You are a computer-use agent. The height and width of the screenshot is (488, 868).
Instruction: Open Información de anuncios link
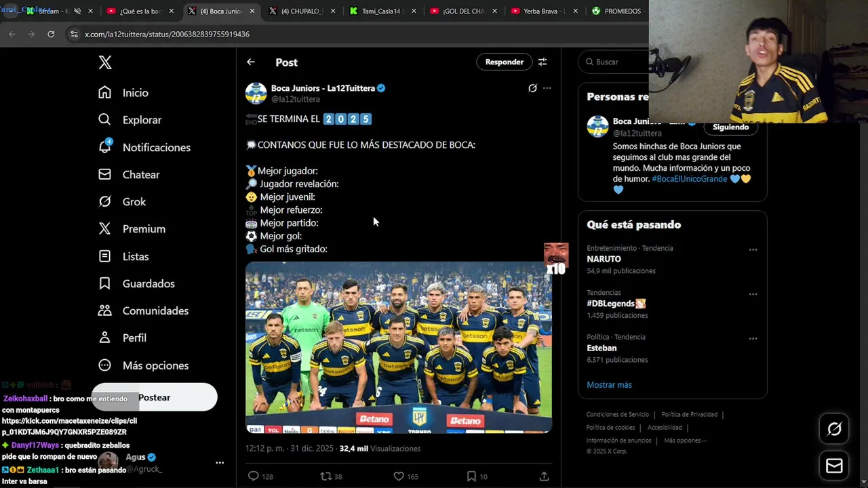[618, 441]
